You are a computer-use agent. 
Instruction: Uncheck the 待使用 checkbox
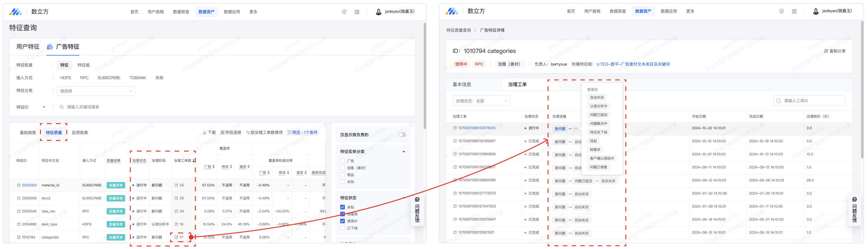[343, 214]
